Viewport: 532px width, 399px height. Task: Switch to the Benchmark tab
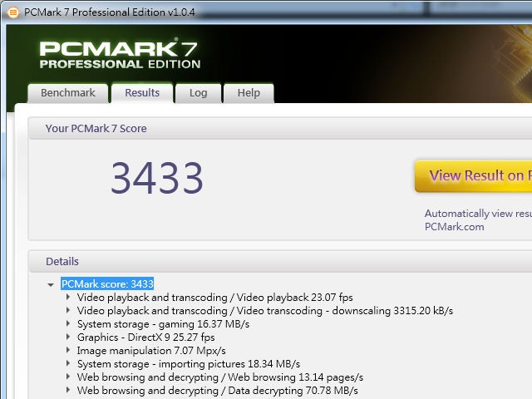click(68, 92)
